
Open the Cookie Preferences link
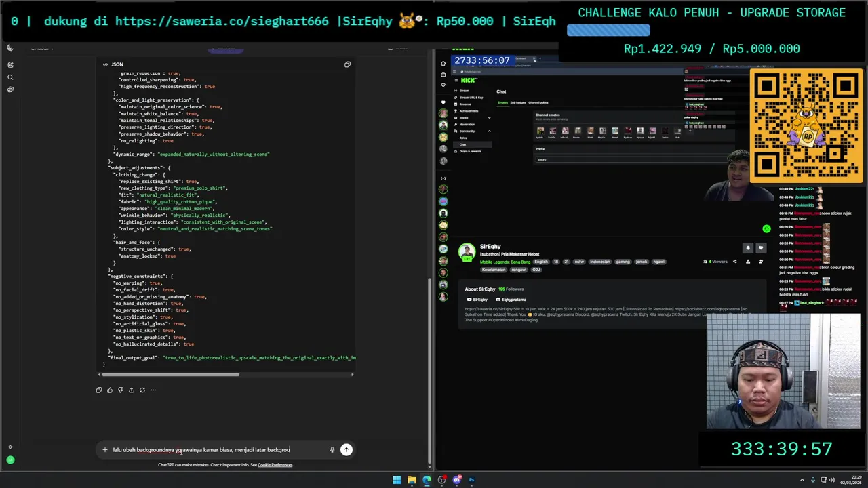click(x=275, y=465)
